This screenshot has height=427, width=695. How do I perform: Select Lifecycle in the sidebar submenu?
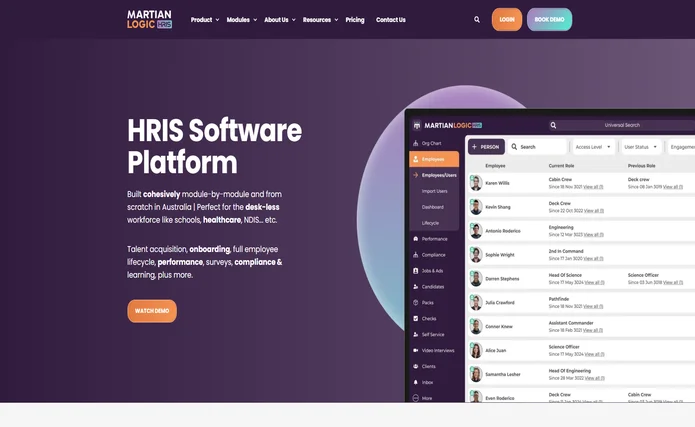(x=430, y=223)
